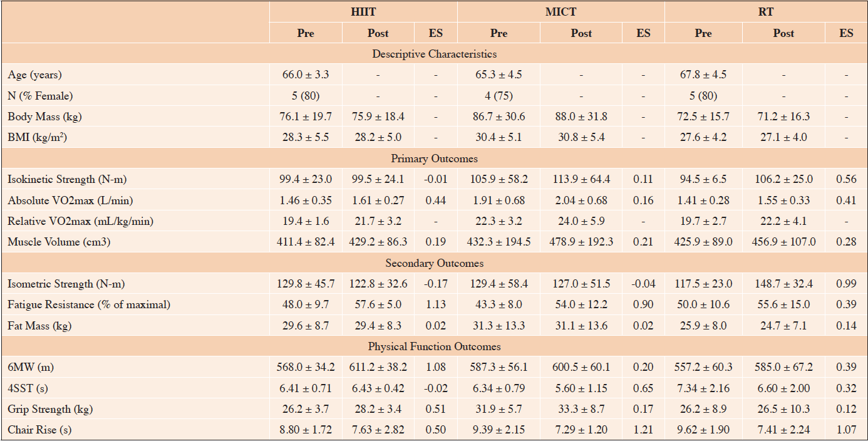Select the Isokinetic Strength (N-m) row label
This screenshot has width=868, height=441.
(x=68, y=180)
